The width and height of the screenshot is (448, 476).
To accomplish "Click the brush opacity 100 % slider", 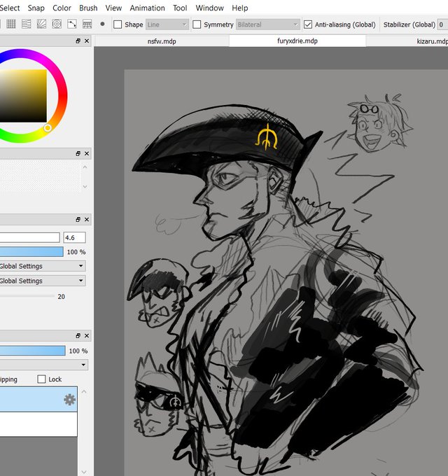I will 31,252.
